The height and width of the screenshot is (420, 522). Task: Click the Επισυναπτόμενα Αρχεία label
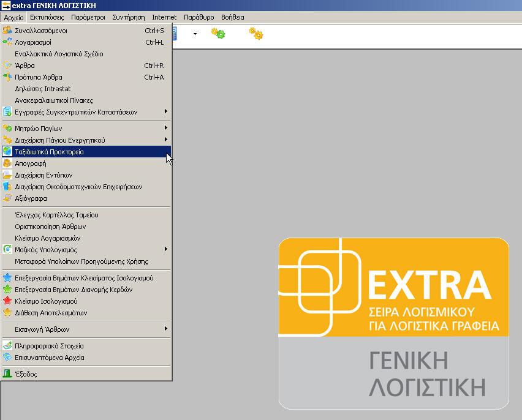click(50, 358)
